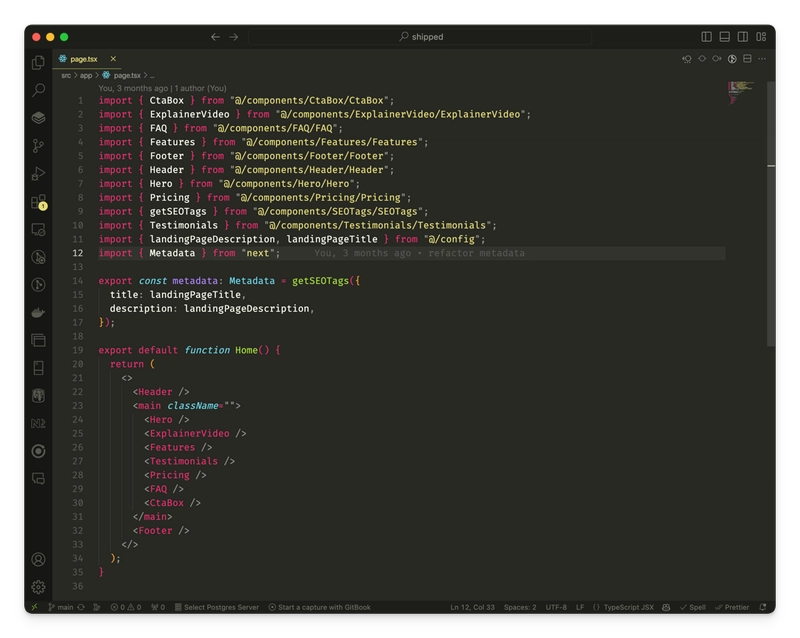This screenshot has height=638, width=800.
Task: Change Spaces: 2 indentation setting
Action: point(520,607)
